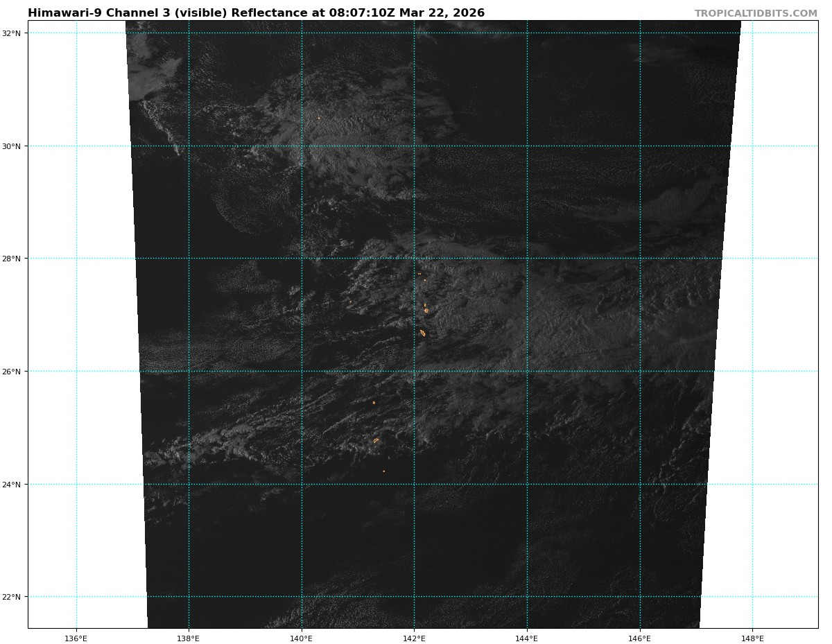
Task: Click the TROPICALTIDBITS.COM watermark
Action: click(x=756, y=14)
